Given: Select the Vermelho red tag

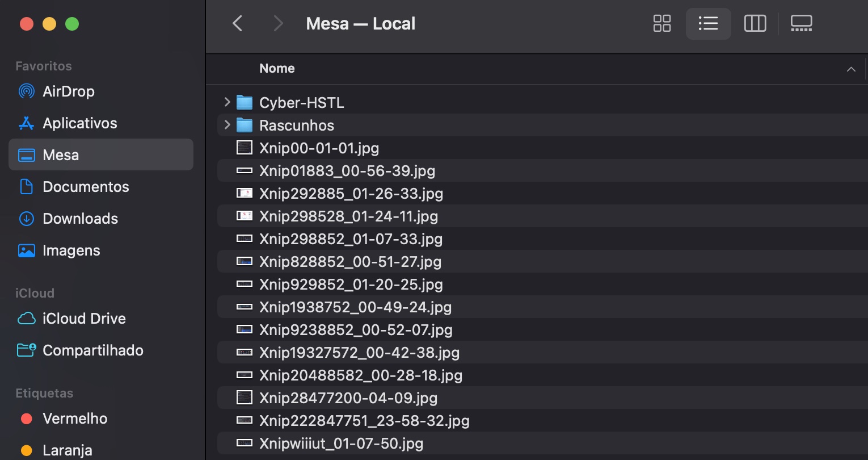Looking at the screenshot, I should (x=75, y=419).
